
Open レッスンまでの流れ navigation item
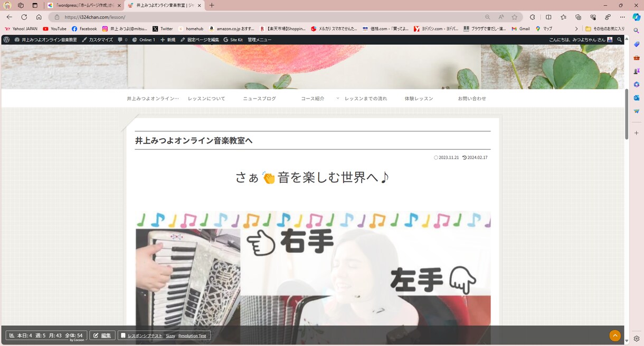click(366, 99)
